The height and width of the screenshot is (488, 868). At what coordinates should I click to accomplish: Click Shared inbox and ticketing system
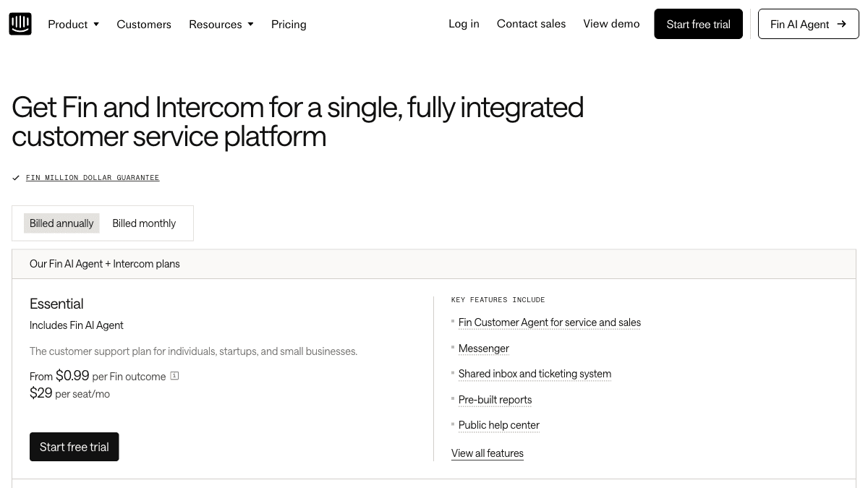click(535, 374)
